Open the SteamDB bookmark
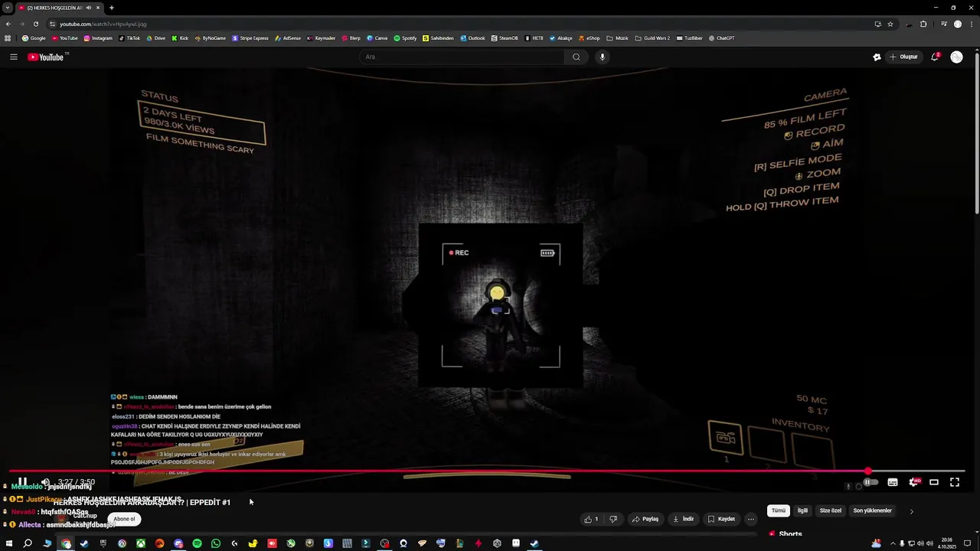This screenshot has height=551, width=980. [x=505, y=38]
